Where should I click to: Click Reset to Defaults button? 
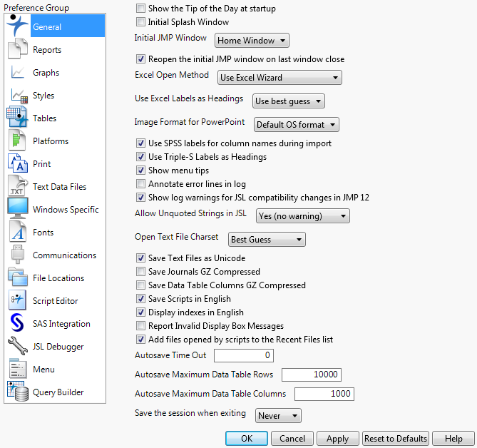(x=396, y=438)
